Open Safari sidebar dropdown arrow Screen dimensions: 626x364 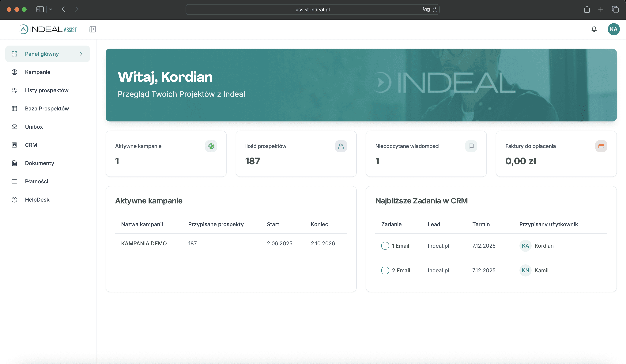[x=51, y=9]
